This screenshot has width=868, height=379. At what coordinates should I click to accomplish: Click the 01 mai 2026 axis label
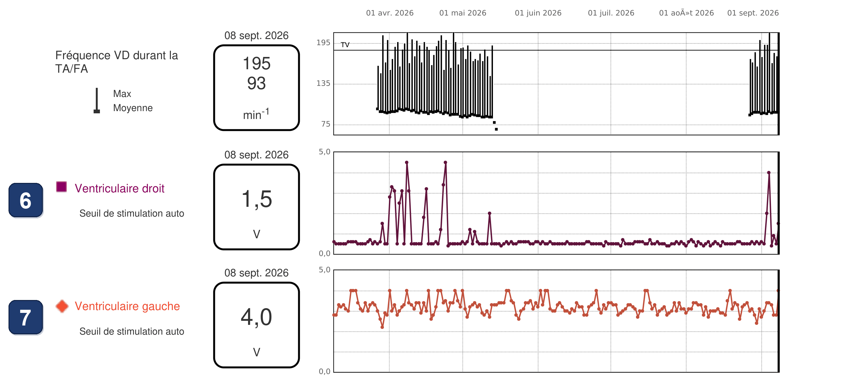(x=463, y=13)
